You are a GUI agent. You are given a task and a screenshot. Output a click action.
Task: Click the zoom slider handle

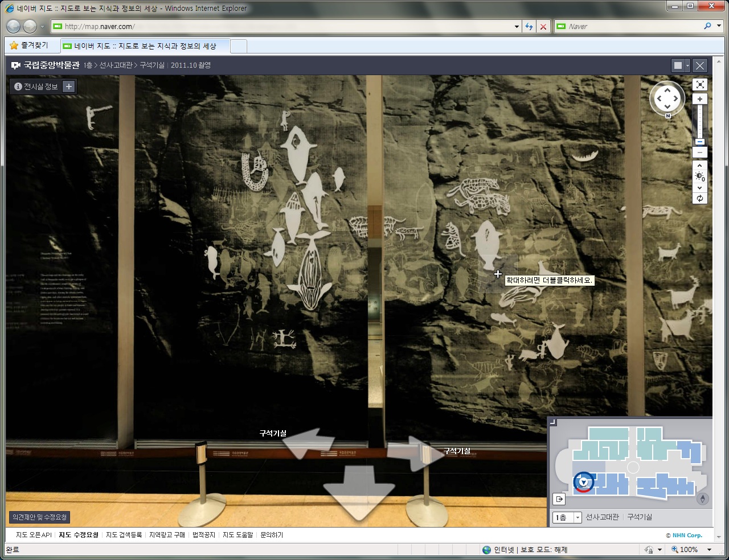(x=700, y=142)
